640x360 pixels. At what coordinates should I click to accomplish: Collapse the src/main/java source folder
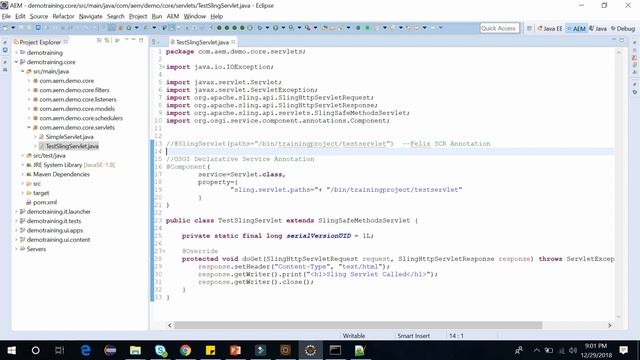point(23,71)
